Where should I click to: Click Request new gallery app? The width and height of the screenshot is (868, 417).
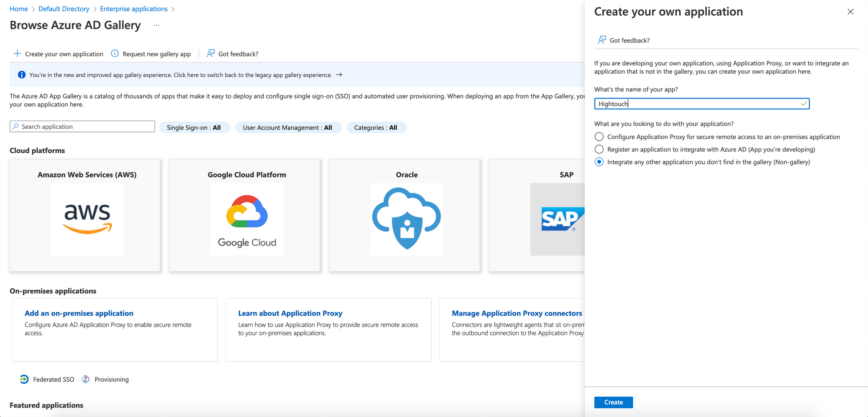point(157,54)
